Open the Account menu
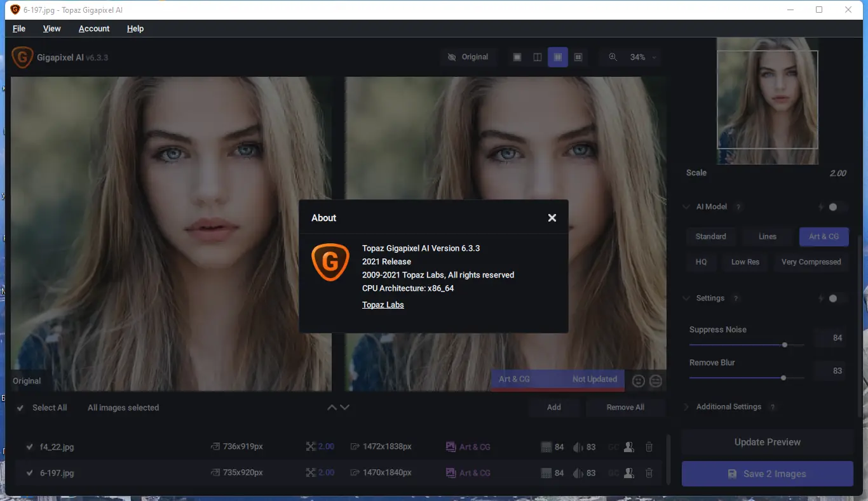This screenshot has width=868, height=501. (94, 29)
